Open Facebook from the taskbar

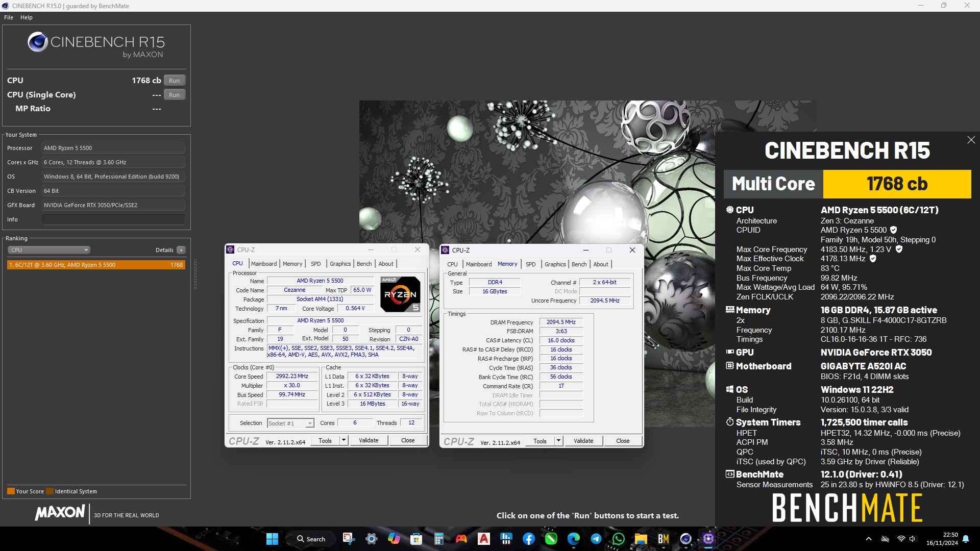529,539
